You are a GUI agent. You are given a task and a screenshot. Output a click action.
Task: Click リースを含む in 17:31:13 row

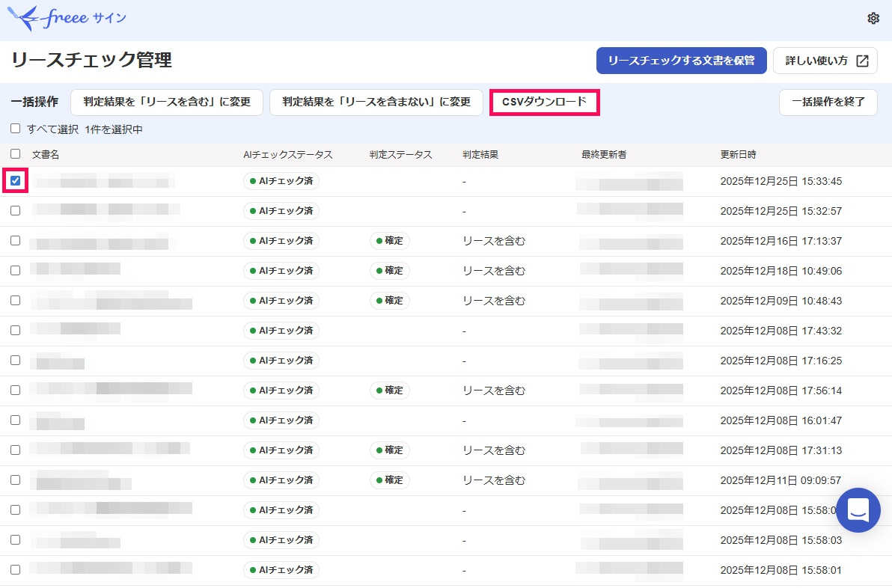494,450
